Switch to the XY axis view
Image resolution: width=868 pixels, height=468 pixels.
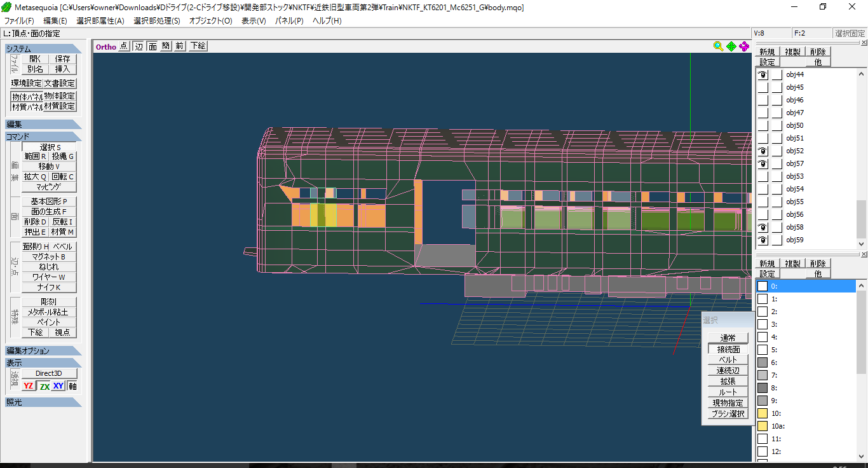pyautogui.click(x=58, y=386)
